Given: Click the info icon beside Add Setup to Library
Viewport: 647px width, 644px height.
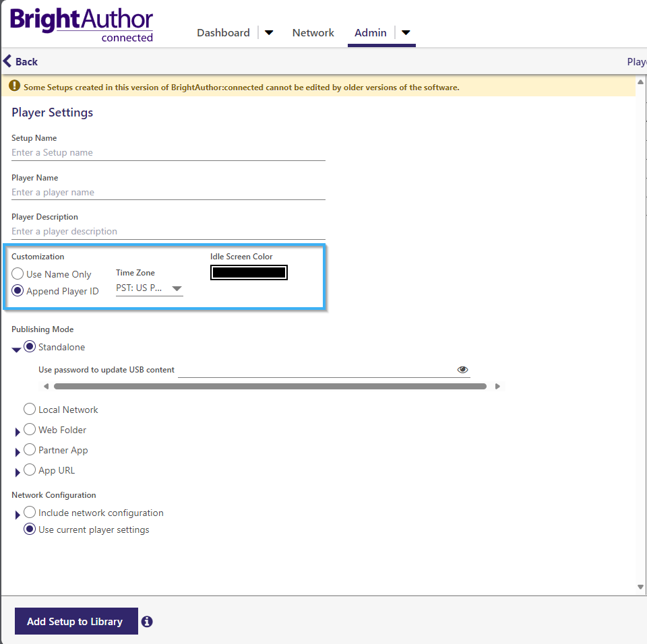Looking at the screenshot, I should point(147,621).
